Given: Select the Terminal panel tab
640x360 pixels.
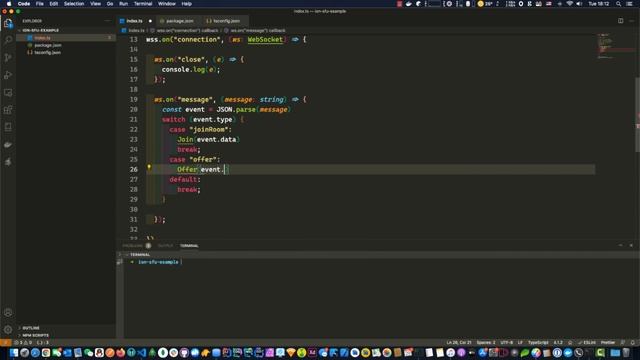Looking at the screenshot, I should (189, 246).
